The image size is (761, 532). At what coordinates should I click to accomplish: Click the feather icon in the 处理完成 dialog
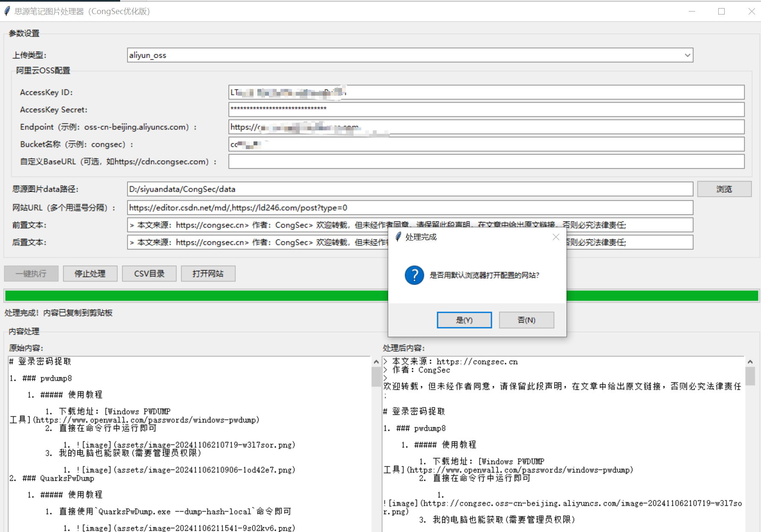pyautogui.click(x=398, y=237)
